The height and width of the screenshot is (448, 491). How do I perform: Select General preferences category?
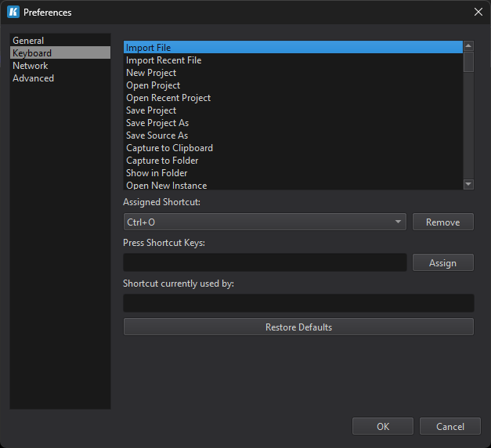(28, 41)
